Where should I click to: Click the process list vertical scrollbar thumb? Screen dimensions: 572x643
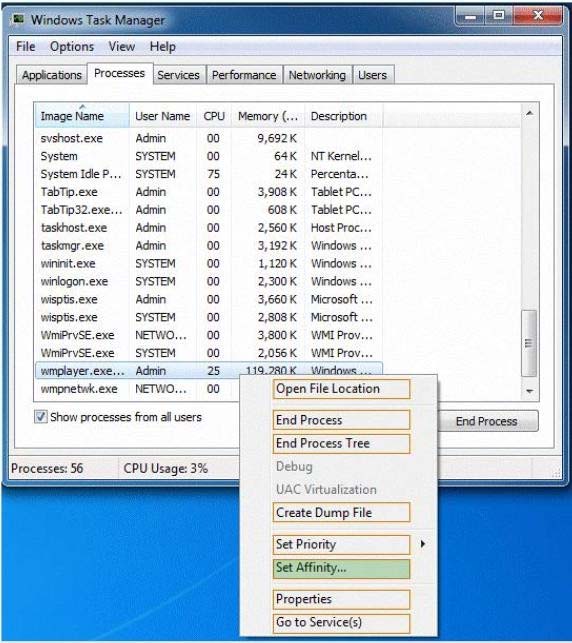click(529, 343)
